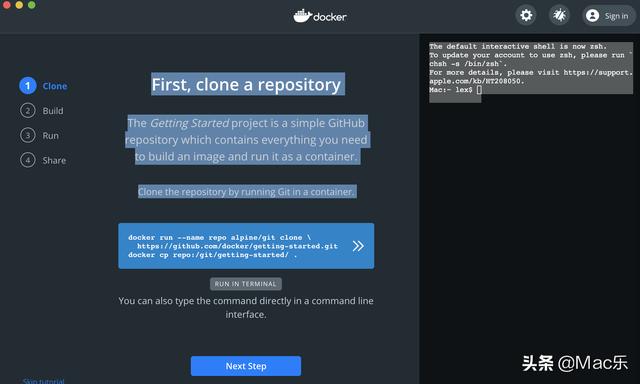Screen dimensions: 640x384
Task: Click the 'Getting Started' italic text
Action: [189, 123]
